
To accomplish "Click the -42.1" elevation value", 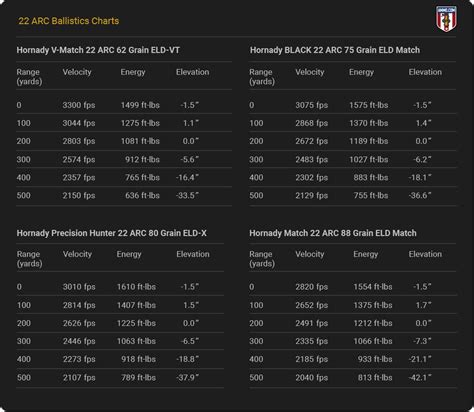I will 420,378.
